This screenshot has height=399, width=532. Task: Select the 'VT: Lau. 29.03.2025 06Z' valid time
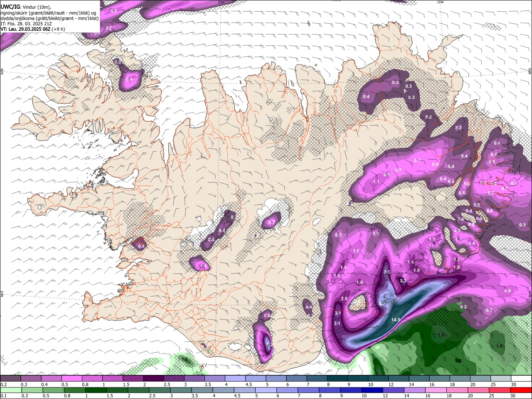(x=25, y=29)
